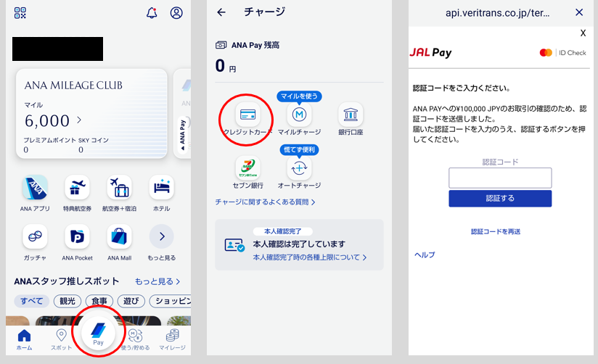The height and width of the screenshot is (364, 598).
Task: Open notifications bell
Action: click(152, 13)
